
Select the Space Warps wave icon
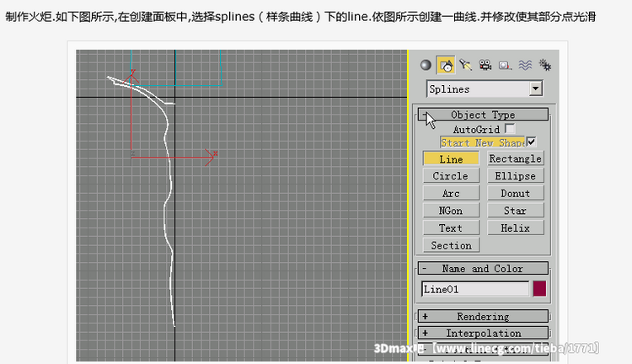click(525, 65)
